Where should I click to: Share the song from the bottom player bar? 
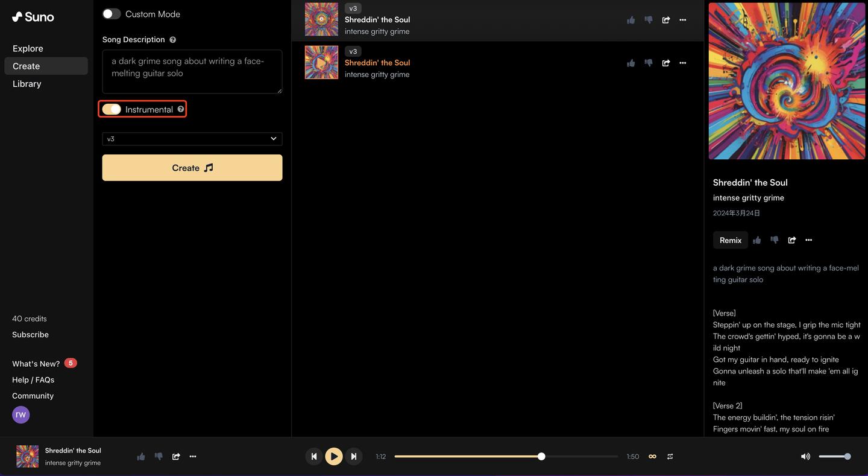pyautogui.click(x=176, y=457)
